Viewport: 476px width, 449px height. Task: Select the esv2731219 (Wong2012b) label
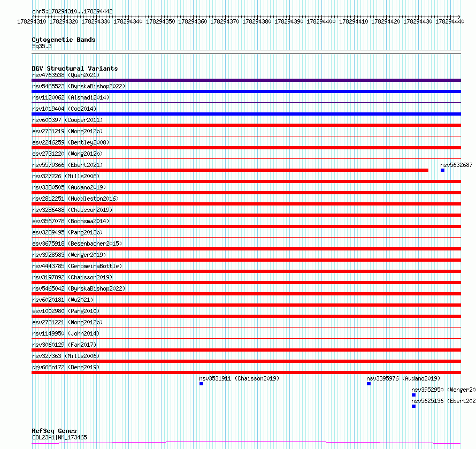pos(67,131)
